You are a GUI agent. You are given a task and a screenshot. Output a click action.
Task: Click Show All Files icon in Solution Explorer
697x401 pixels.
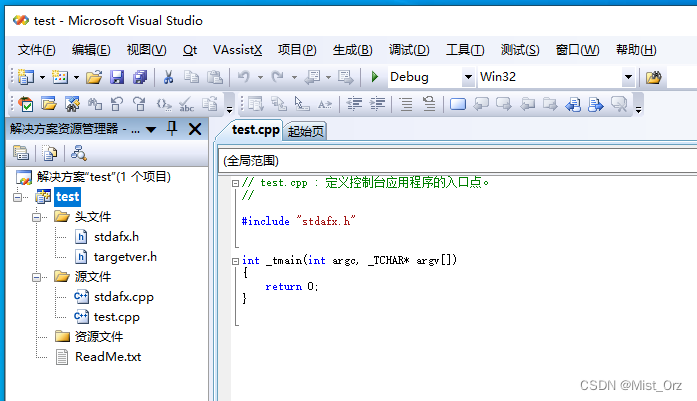49,153
